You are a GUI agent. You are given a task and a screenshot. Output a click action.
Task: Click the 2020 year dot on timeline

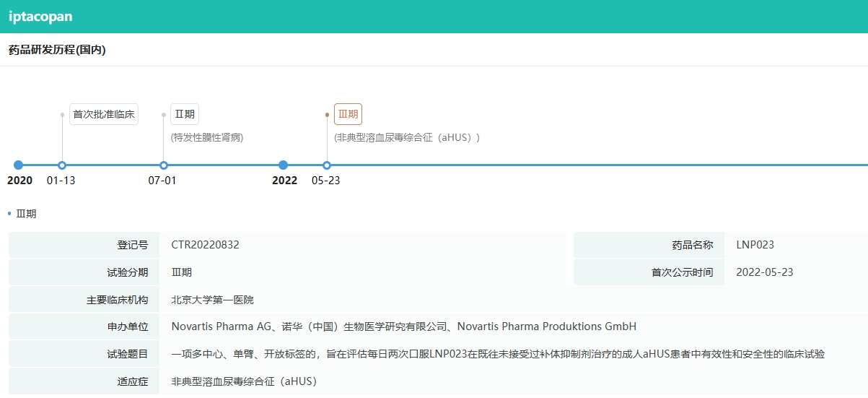click(x=19, y=165)
